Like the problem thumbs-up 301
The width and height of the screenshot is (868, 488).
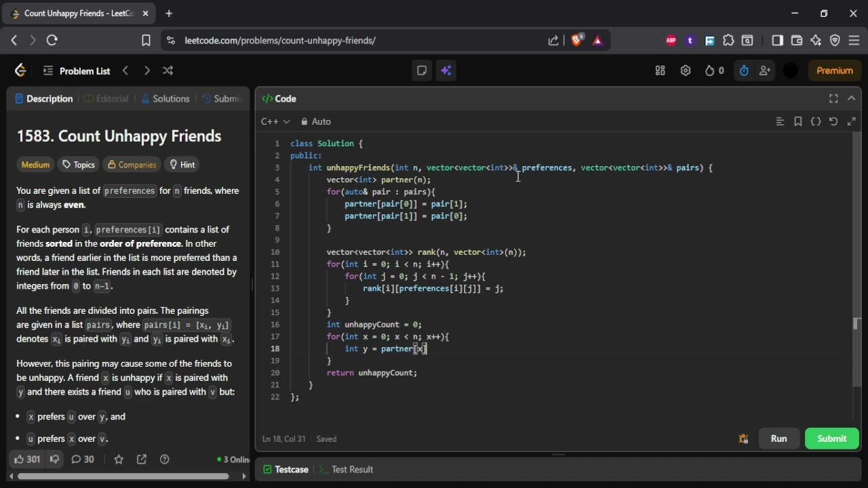click(x=27, y=460)
